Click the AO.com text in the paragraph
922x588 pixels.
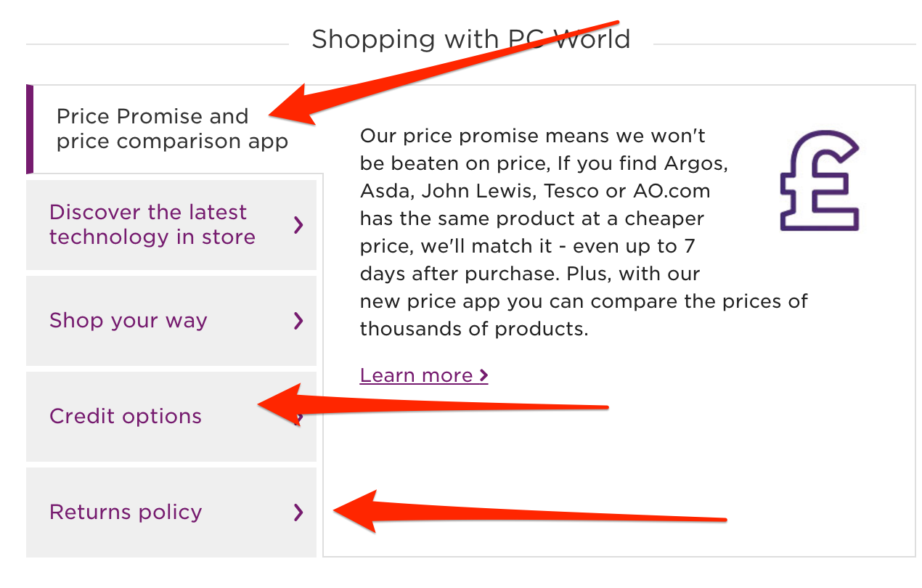pos(672,191)
